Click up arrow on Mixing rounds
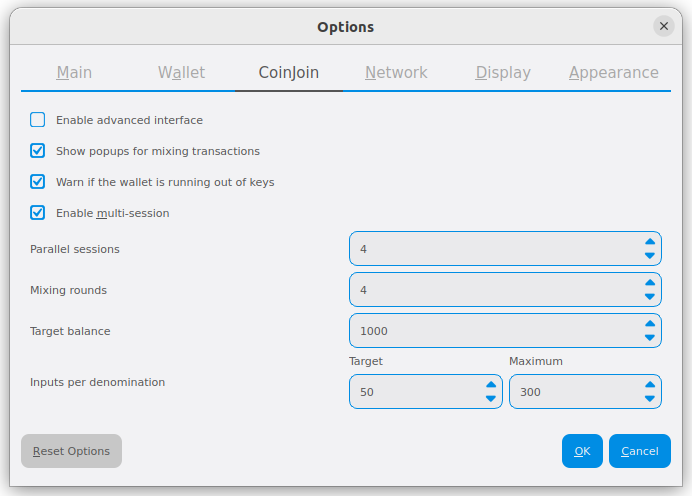Viewport: 692px width, 496px height. coord(650,282)
